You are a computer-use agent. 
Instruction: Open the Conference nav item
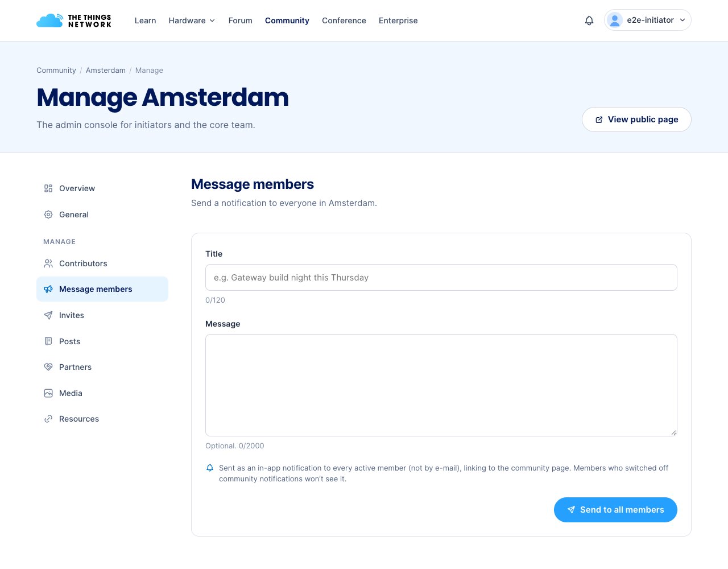tap(344, 20)
